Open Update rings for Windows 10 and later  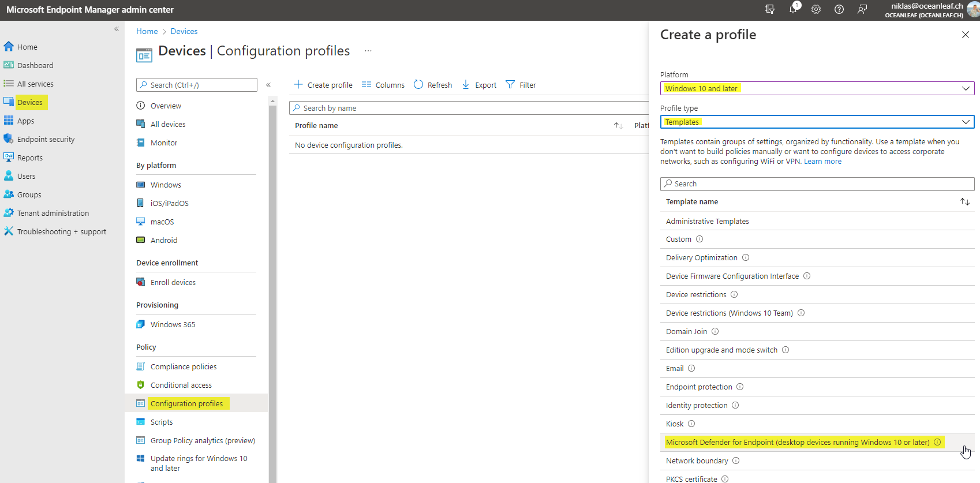pyautogui.click(x=199, y=463)
